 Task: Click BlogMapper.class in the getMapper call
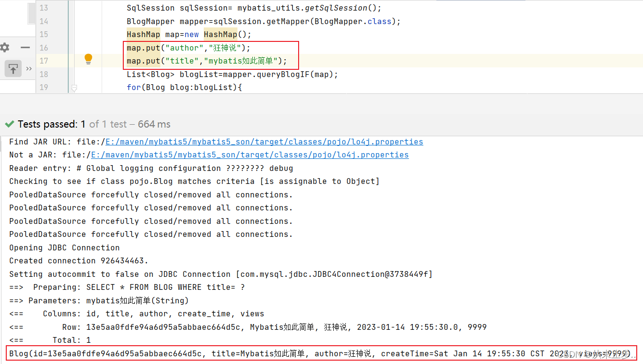tap(353, 21)
